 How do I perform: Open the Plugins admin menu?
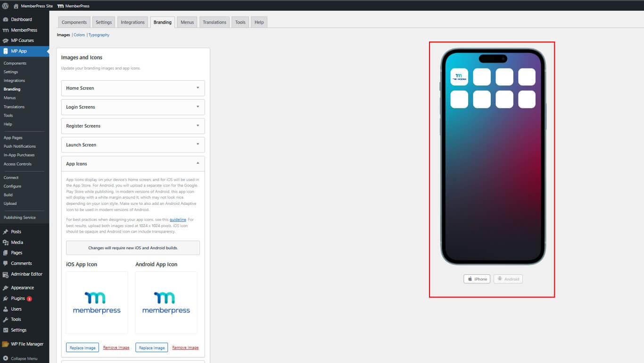(x=18, y=298)
